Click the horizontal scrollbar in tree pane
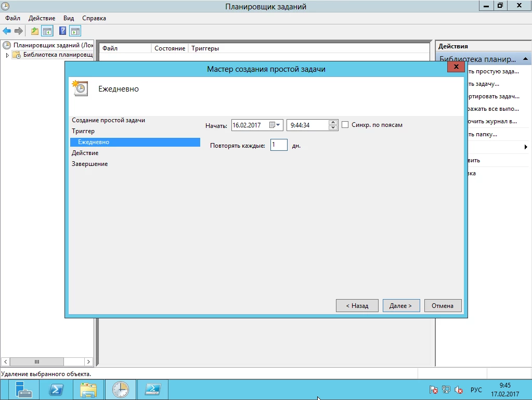Image resolution: width=532 pixels, height=400 pixels. [x=36, y=362]
